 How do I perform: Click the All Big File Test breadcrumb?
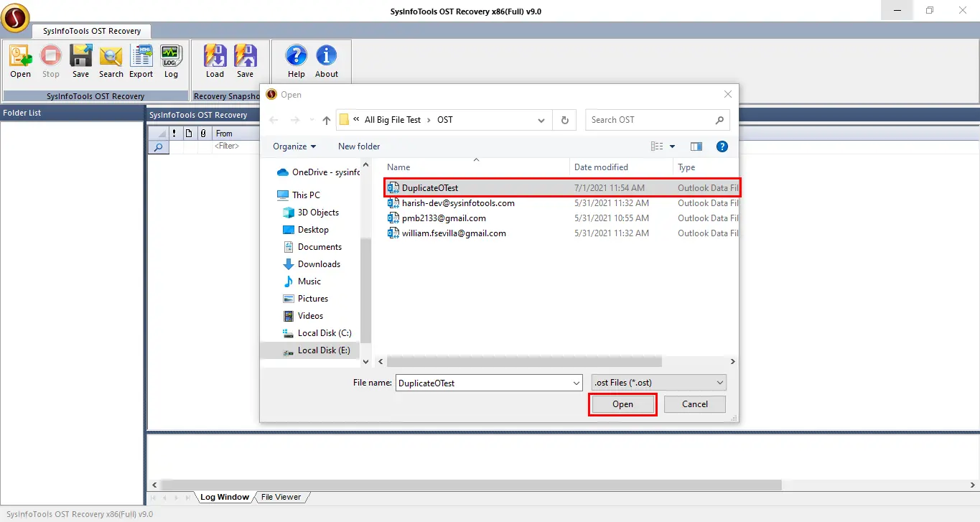tap(393, 120)
